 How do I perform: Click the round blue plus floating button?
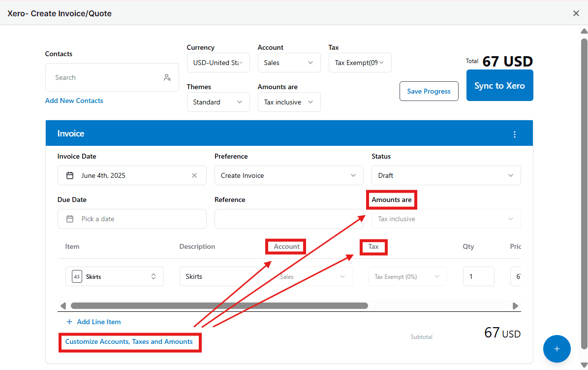(x=557, y=349)
